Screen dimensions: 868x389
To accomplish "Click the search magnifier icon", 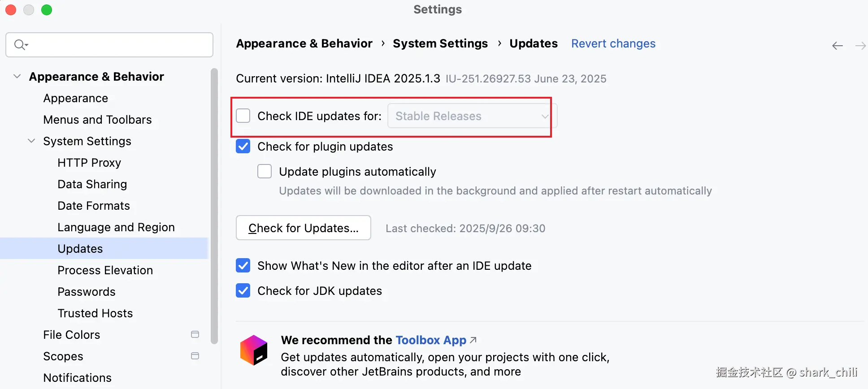I will tap(21, 45).
